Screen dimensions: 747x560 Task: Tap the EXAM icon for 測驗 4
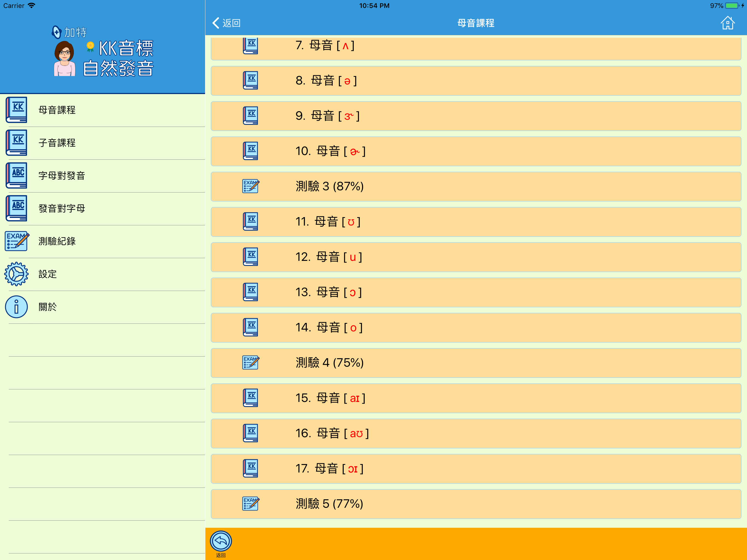(x=251, y=362)
